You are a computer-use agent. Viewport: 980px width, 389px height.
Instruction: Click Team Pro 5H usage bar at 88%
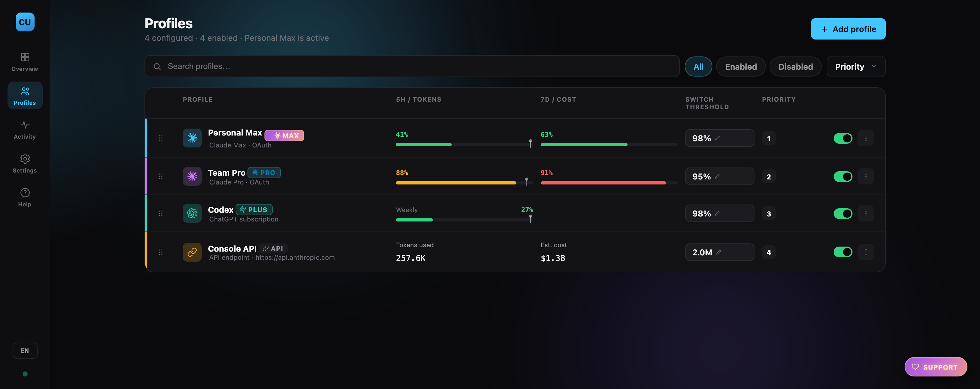(464, 183)
